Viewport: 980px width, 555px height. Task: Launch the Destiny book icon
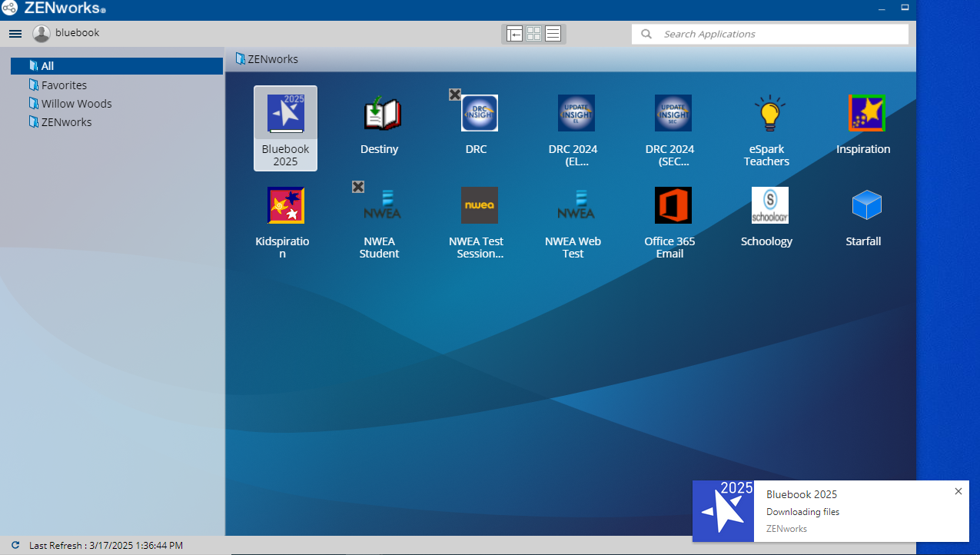coord(382,114)
